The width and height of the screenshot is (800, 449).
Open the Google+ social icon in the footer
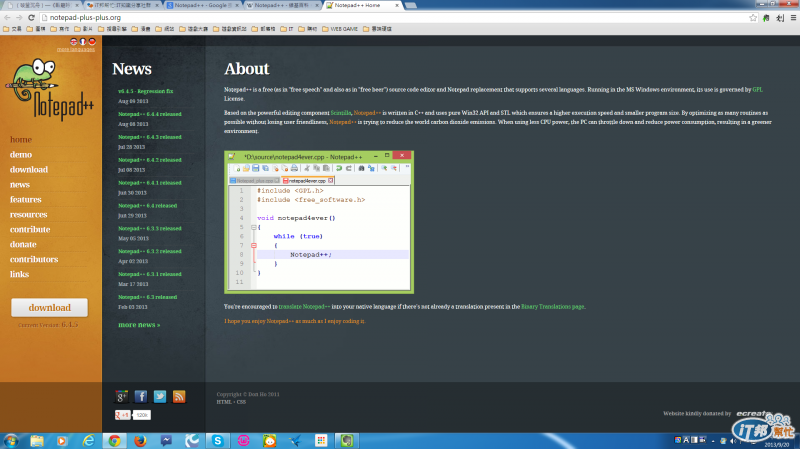pos(121,396)
